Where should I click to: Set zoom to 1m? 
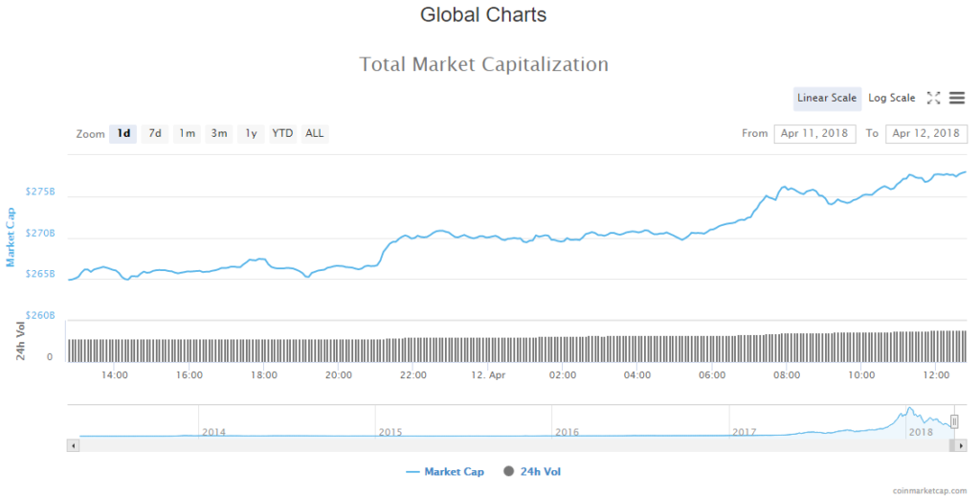pos(187,134)
